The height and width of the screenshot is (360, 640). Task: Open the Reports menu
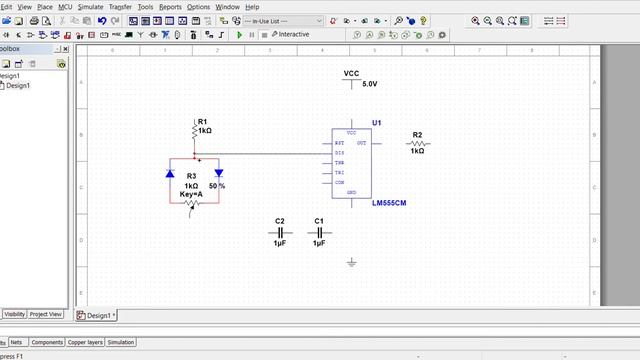pyautogui.click(x=170, y=7)
